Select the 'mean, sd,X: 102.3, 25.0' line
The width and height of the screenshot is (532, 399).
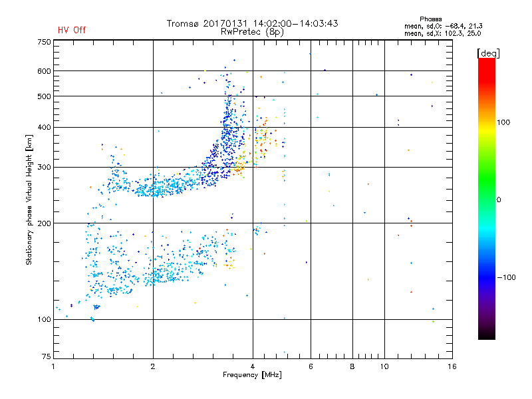coord(442,33)
